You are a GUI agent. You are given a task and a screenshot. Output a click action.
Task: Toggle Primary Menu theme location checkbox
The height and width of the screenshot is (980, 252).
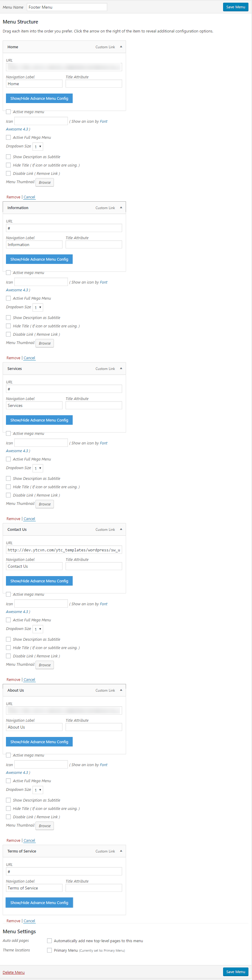point(49,950)
